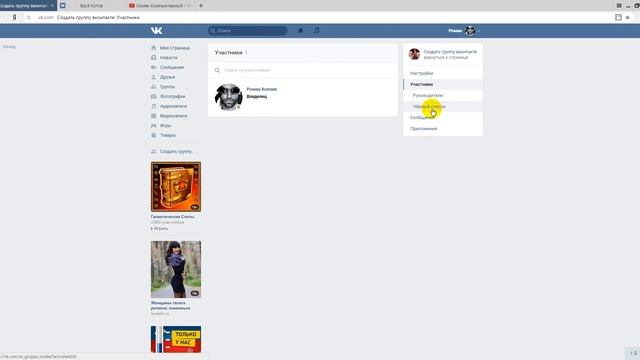Focus the members search field

(303, 70)
